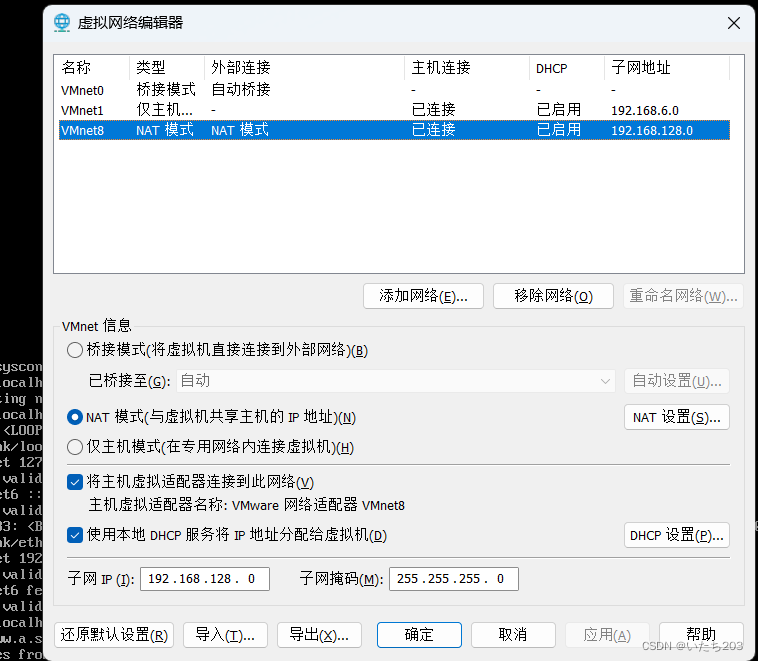This screenshot has width=758, height=661.
Task: Open 自动设置 for bridging
Action: click(x=676, y=381)
